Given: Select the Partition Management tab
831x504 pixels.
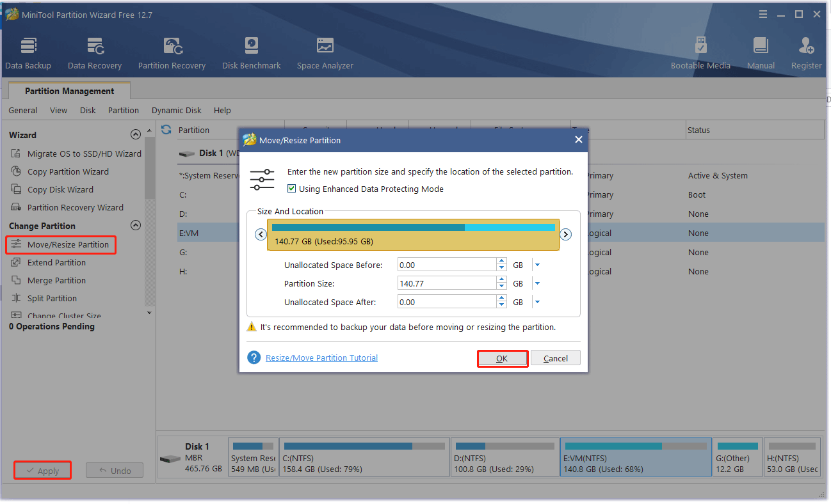Looking at the screenshot, I should point(70,91).
